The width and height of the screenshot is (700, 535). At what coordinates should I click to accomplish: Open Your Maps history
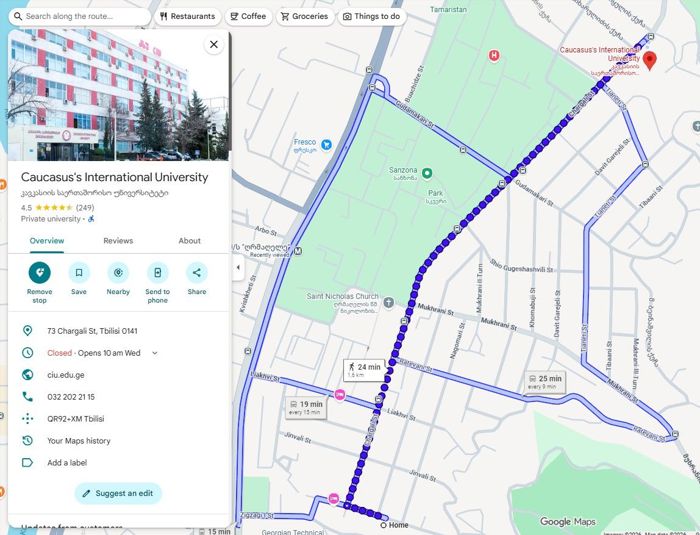click(x=79, y=441)
